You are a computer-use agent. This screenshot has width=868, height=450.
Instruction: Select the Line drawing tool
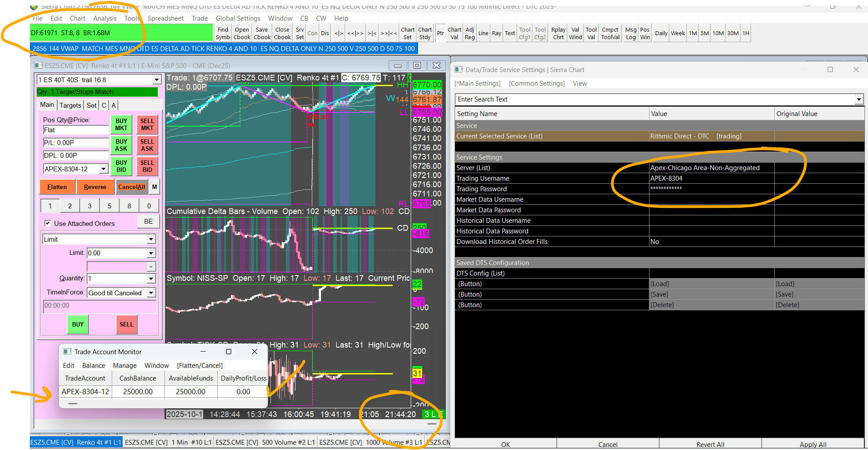pyautogui.click(x=483, y=33)
